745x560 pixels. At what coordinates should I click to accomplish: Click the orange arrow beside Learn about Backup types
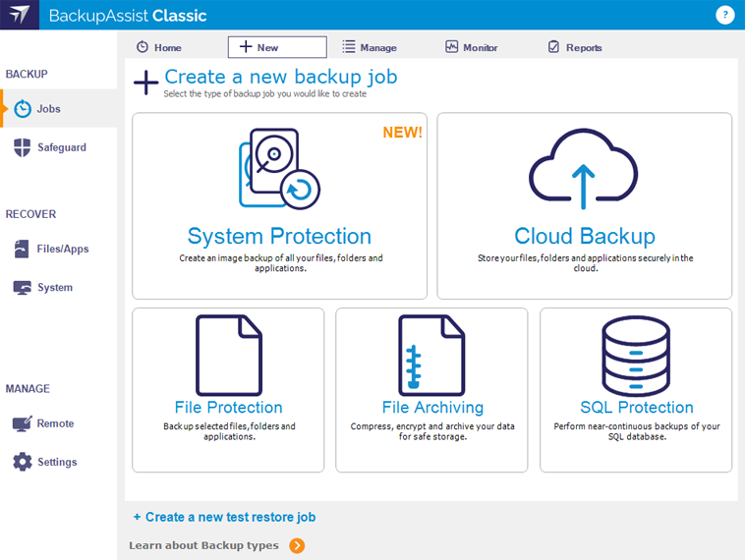click(297, 545)
